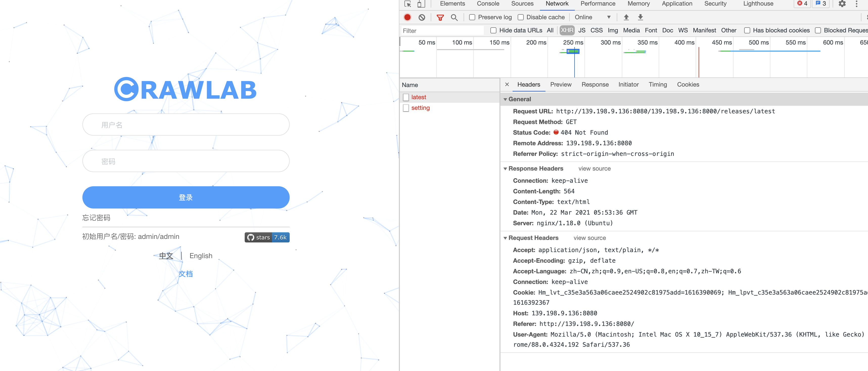Open the Online throttling dropdown
This screenshot has width=868, height=371.
pos(592,17)
